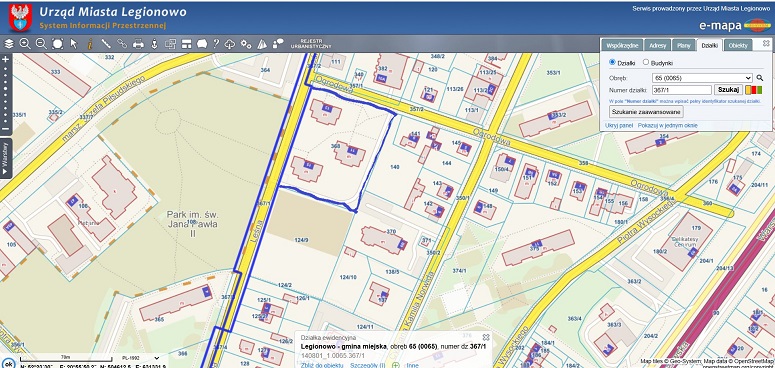775x368 pixels.
Task: Click the pyramid 3D view icon
Action: pyautogui.click(x=262, y=43)
